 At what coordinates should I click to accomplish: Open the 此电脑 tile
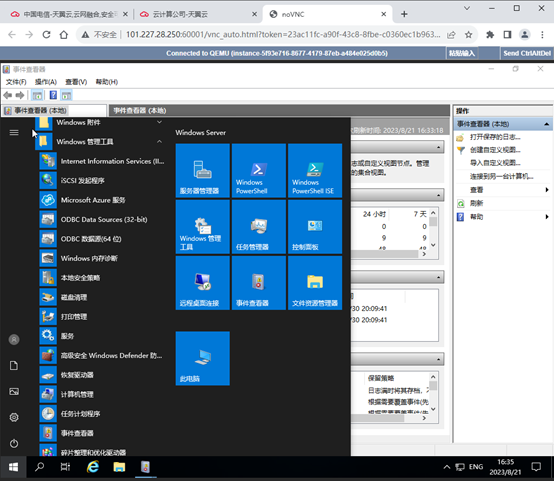(202, 358)
